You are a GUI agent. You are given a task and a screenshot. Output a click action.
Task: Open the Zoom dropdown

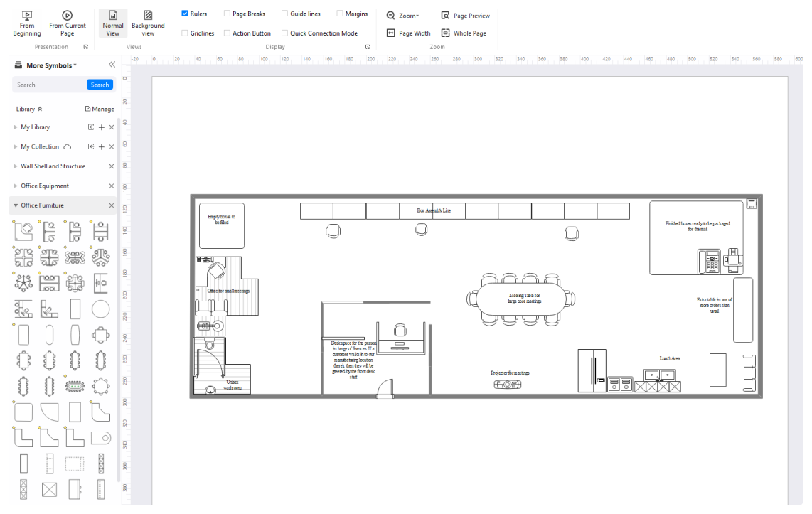403,16
